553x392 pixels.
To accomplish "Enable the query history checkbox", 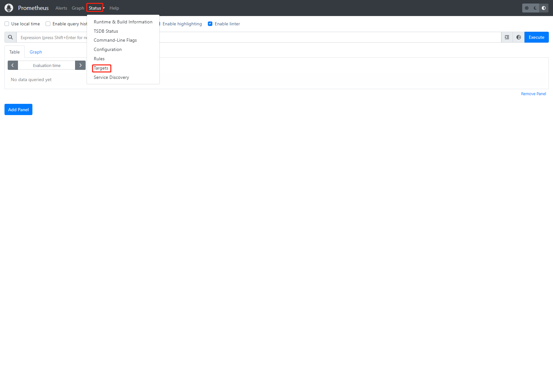I will [x=48, y=24].
